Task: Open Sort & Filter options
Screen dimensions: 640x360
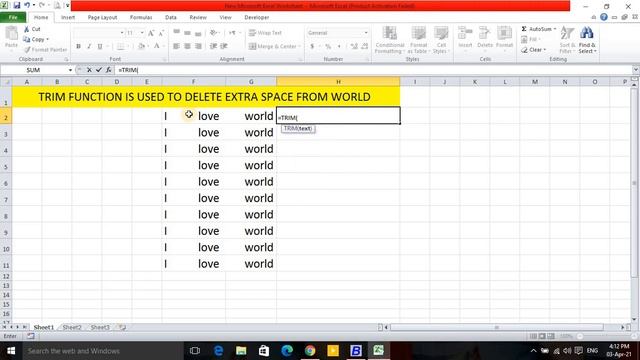Action: (567, 40)
